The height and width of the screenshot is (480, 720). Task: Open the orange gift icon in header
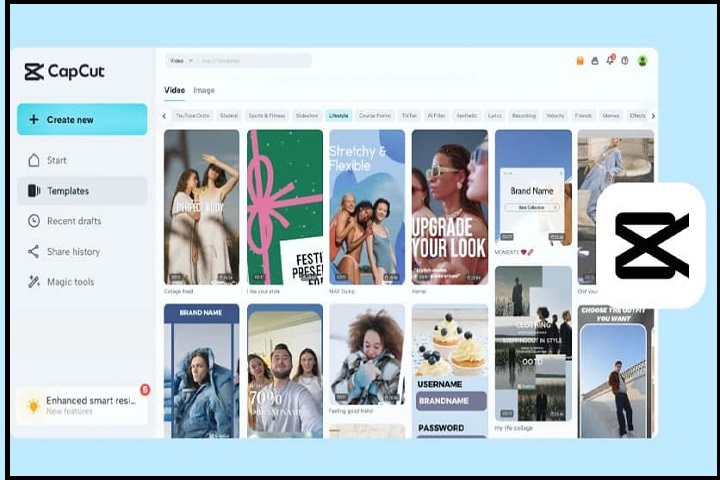(580, 61)
